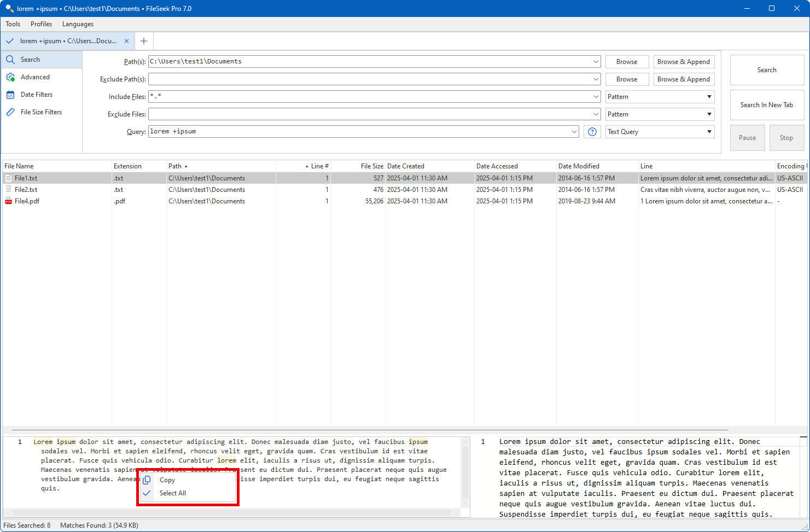
Task: Choose Copy from the context menu
Action: [188, 480]
